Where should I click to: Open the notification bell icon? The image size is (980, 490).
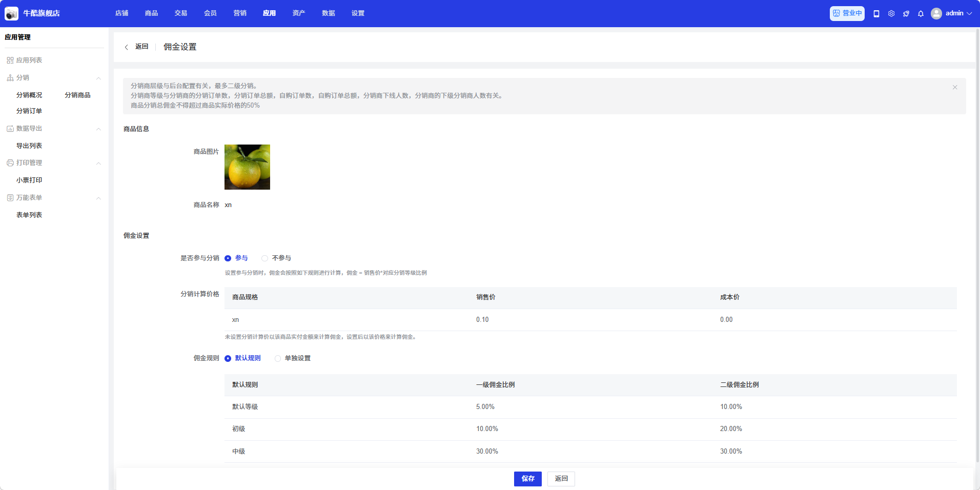(921, 14)
